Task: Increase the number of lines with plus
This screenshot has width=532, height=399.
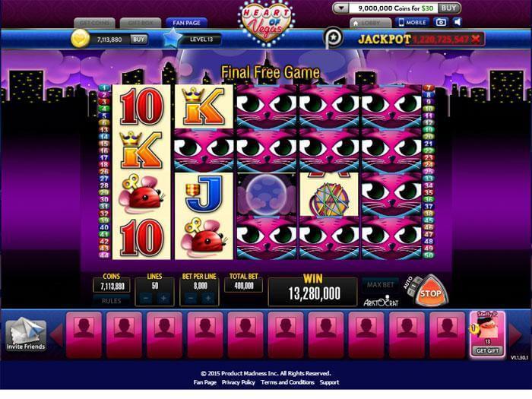Action: click(x=163, y=298)
